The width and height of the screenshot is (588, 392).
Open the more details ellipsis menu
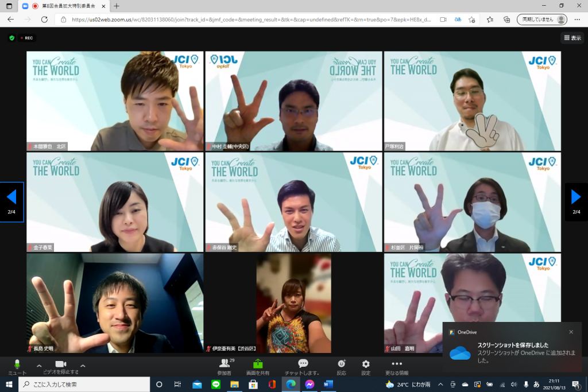click(397, 364)
